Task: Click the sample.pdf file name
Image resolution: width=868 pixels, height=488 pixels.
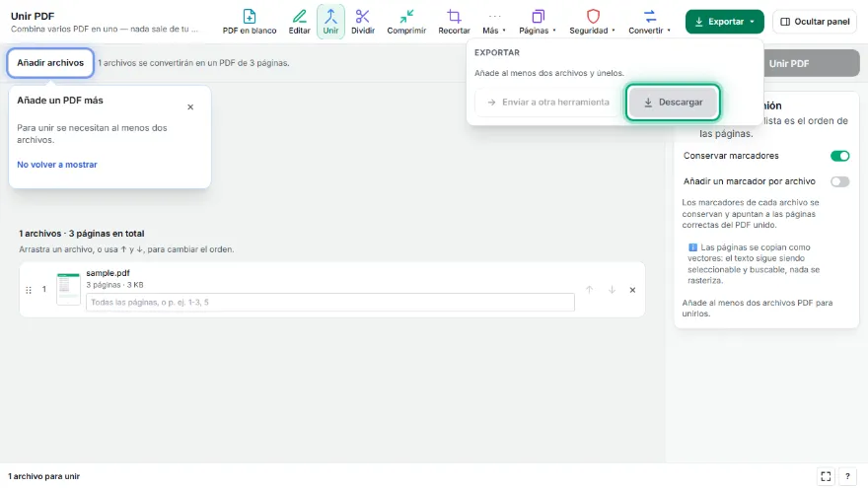Action: pyautogui.click(x=108, y=273)
